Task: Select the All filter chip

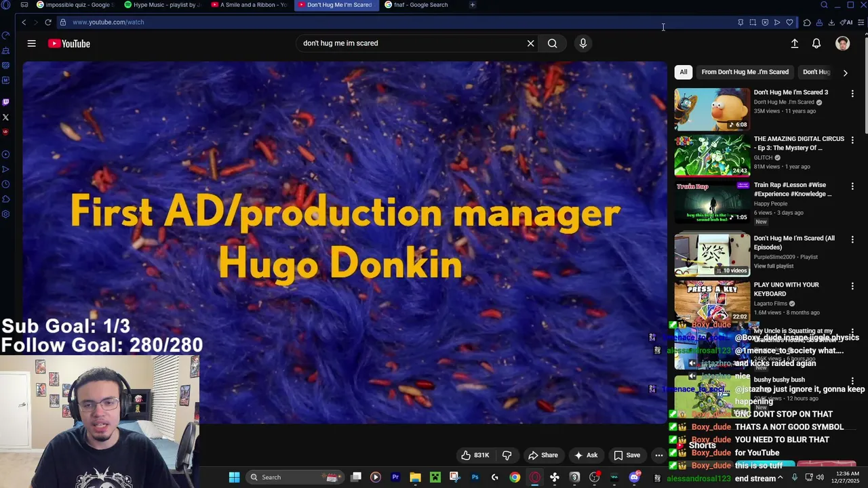Action: (x=684, y=72)
